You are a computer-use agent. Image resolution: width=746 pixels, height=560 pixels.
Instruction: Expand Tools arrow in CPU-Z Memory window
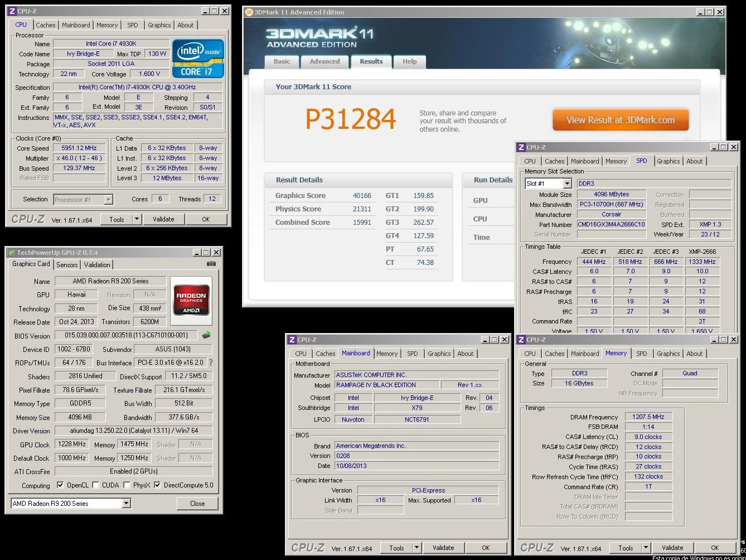point(646,548)
